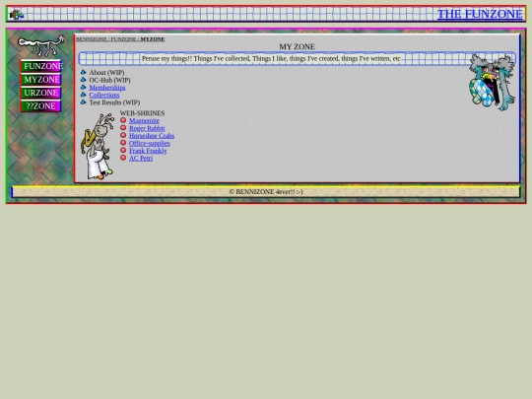Click the Test Results (WIP) text
The image size is (532, 399).
coord(114,102)
